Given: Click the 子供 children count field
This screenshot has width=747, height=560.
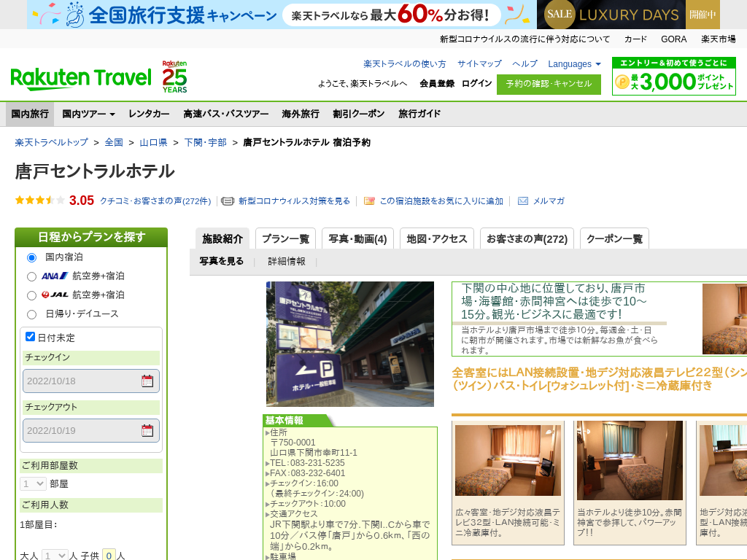Looking at the screenshot, I should pyautogui.click(x=109, y=555).
